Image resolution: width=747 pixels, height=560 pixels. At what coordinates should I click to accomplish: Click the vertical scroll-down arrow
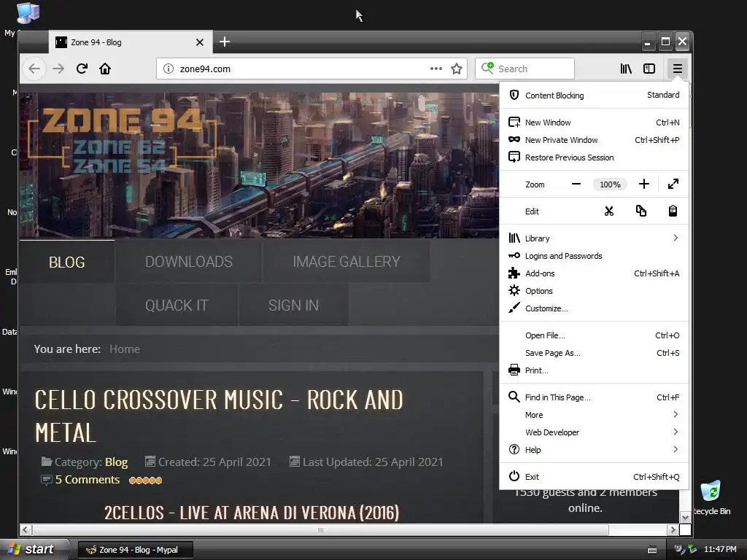click(685, 518)
